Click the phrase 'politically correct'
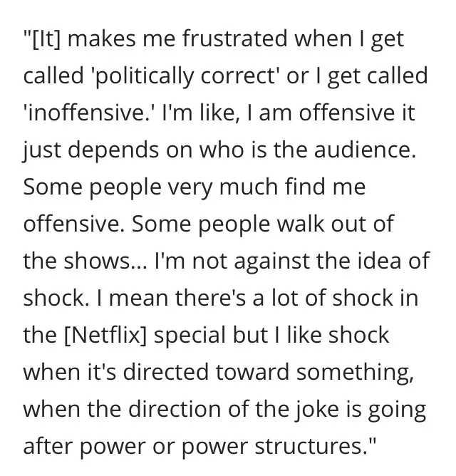 tap(185, 76)
